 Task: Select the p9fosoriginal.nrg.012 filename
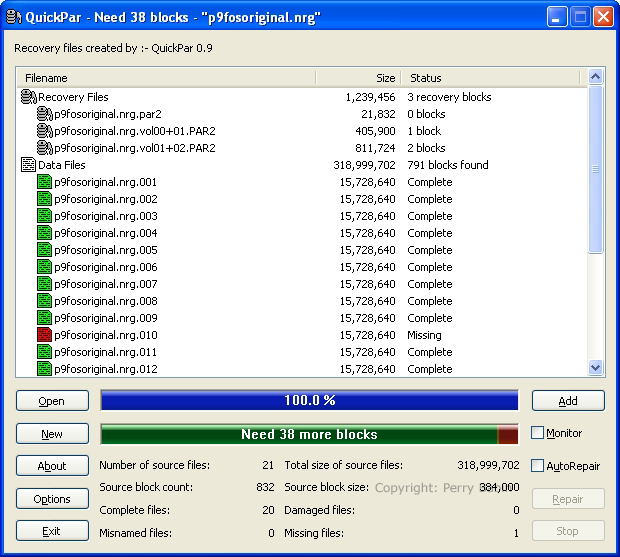[x=106, y=369]
